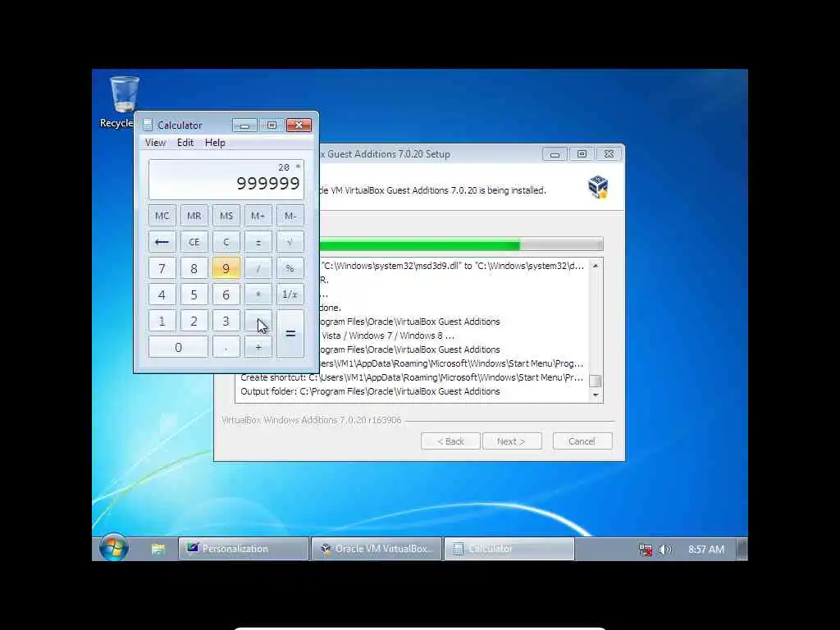This screenshot has width=840, height=630.
Task: Click the highlighted 9 key
Action: click(226, 268)
